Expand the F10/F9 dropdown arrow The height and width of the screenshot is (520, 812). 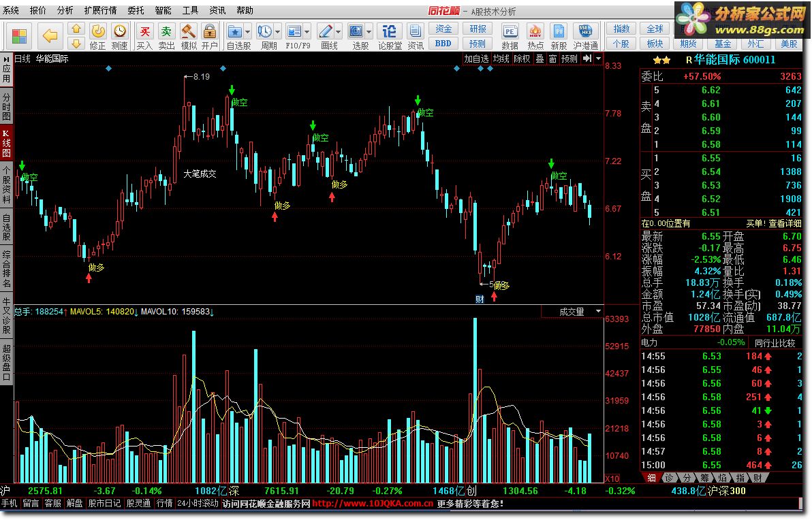point(307,32)
